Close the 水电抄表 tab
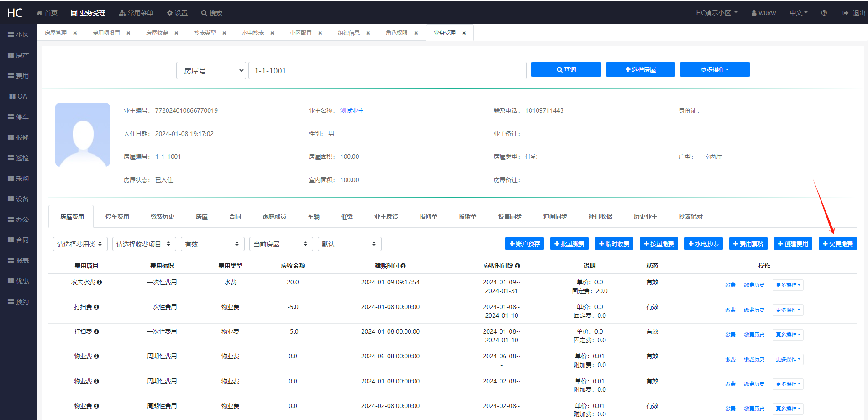Image resolution: width=868 pixels, height=420 pixels. pyautogui.click(x=272, y=33)
